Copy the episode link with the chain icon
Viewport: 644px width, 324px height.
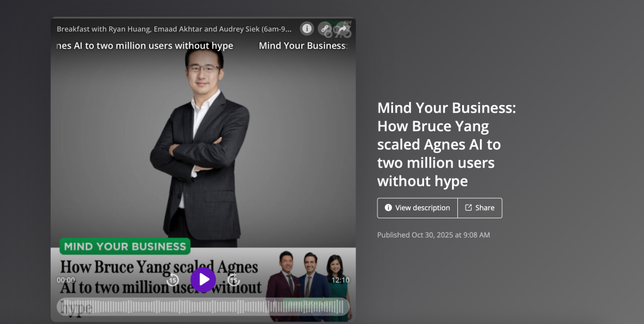click(324, 29)
